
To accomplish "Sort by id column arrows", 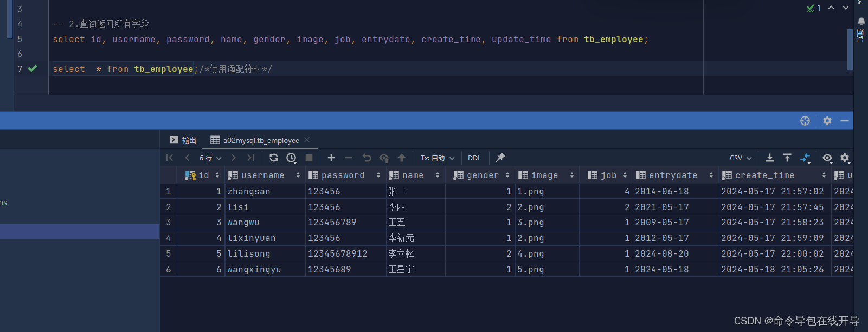I will tap(217, 175).
